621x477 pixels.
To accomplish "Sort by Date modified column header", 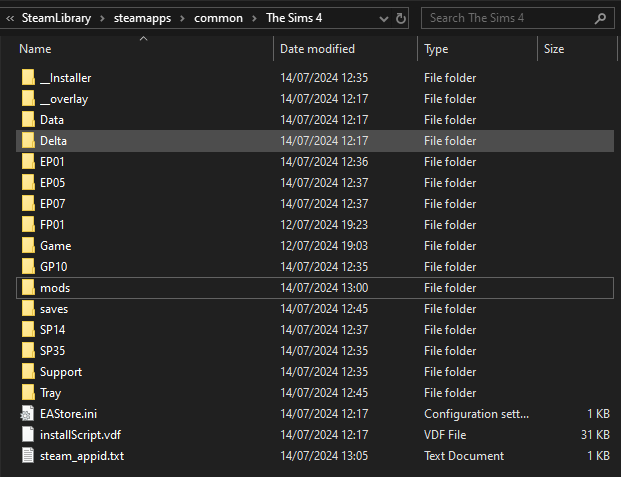I will coord(317,48).
